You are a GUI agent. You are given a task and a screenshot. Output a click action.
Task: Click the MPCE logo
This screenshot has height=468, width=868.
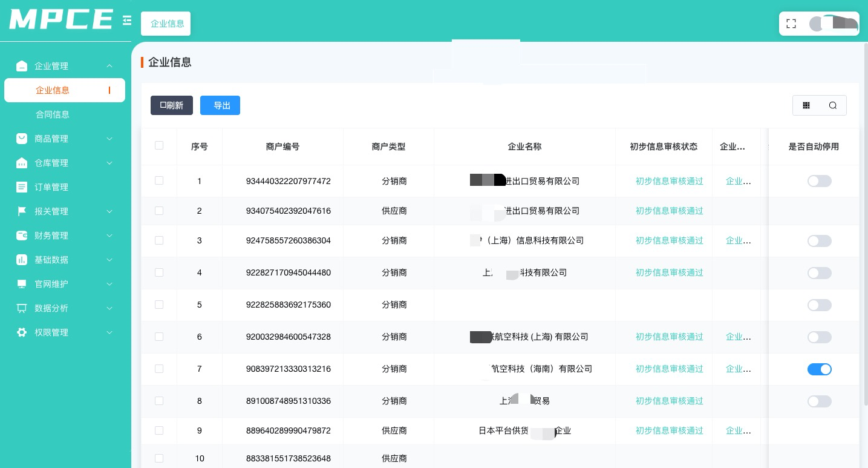tap(61, 20)
